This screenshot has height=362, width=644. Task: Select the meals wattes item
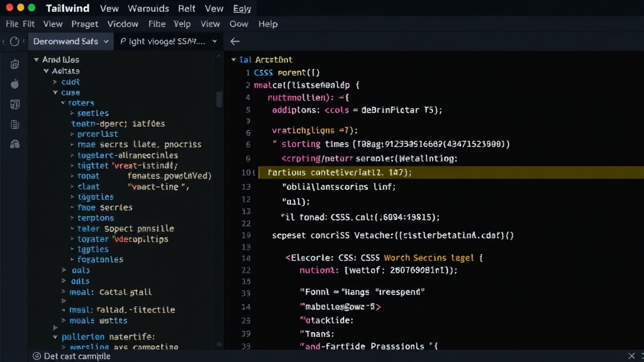98,321
